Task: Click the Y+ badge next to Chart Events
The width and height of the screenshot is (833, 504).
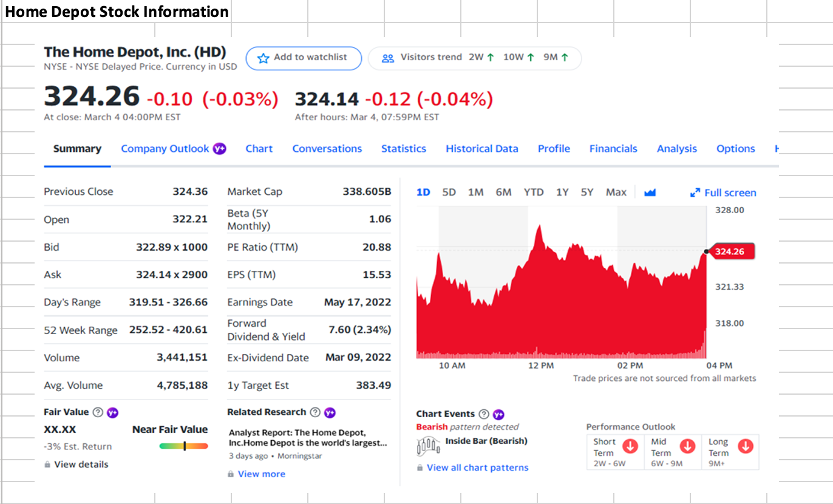Action: (x=498, y=414)
